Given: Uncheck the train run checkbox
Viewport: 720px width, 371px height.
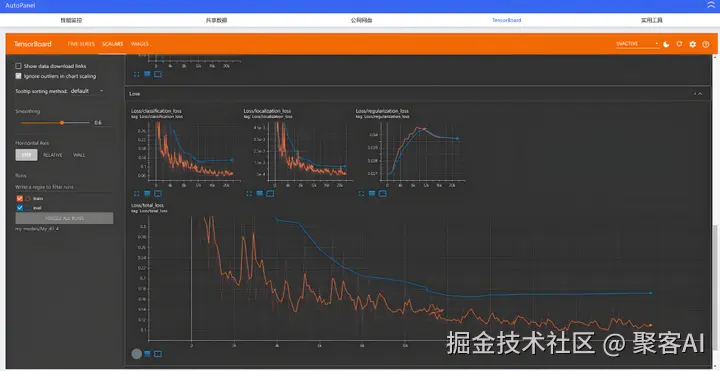Looking at the screenshot, I should point(19,198).
